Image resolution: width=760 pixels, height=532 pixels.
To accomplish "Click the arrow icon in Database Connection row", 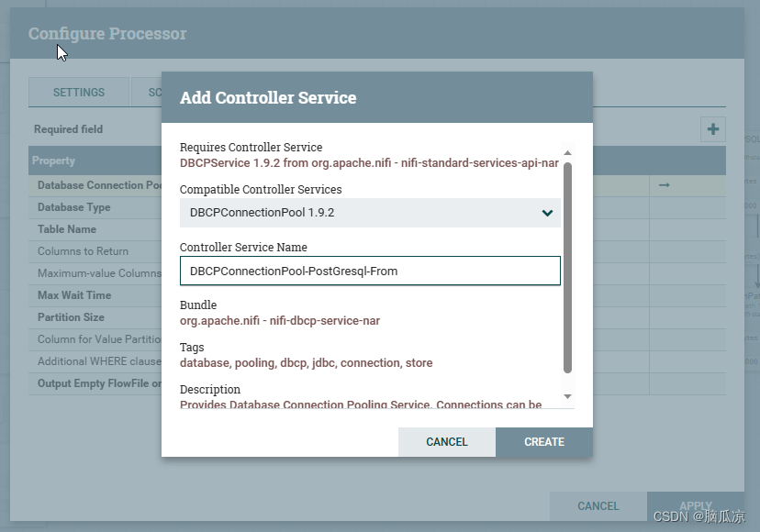I will (664, 185).
